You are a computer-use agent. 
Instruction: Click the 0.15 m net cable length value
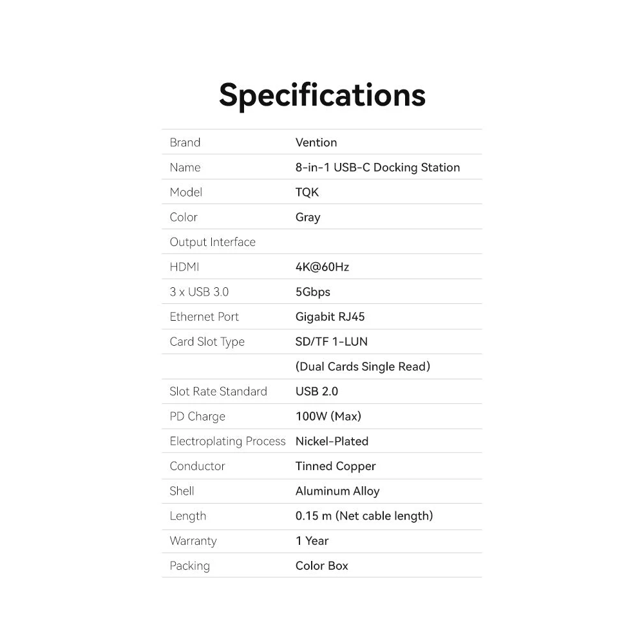pos(364,516)
